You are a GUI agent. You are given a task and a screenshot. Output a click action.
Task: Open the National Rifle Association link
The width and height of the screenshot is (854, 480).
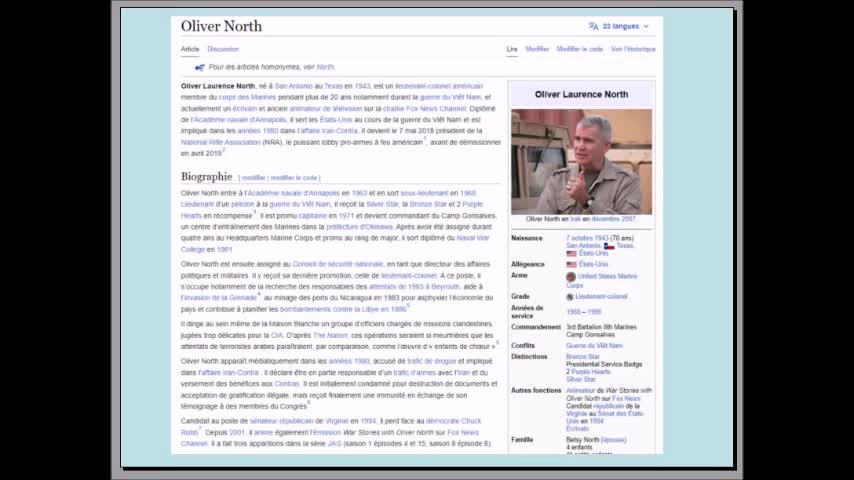[x=221, y=142]
